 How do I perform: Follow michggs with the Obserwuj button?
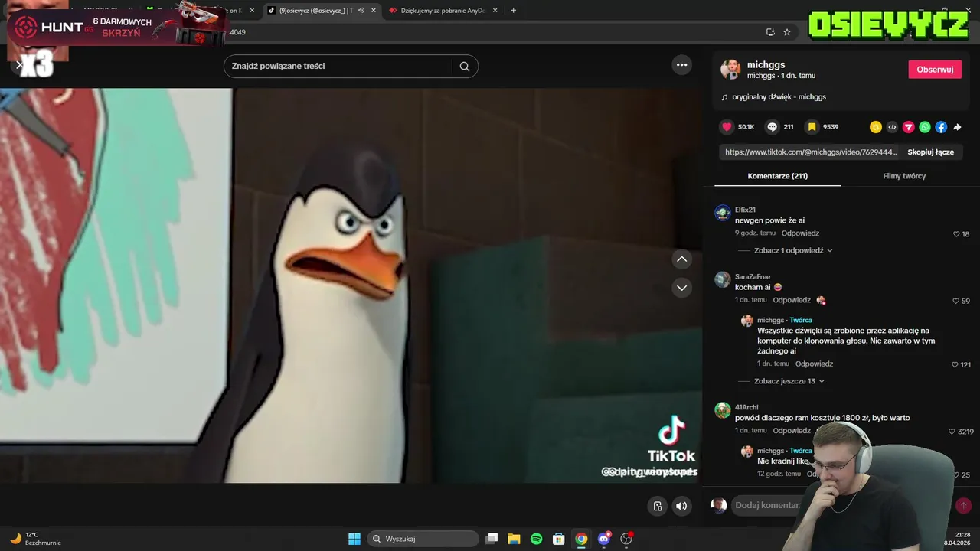935,70
